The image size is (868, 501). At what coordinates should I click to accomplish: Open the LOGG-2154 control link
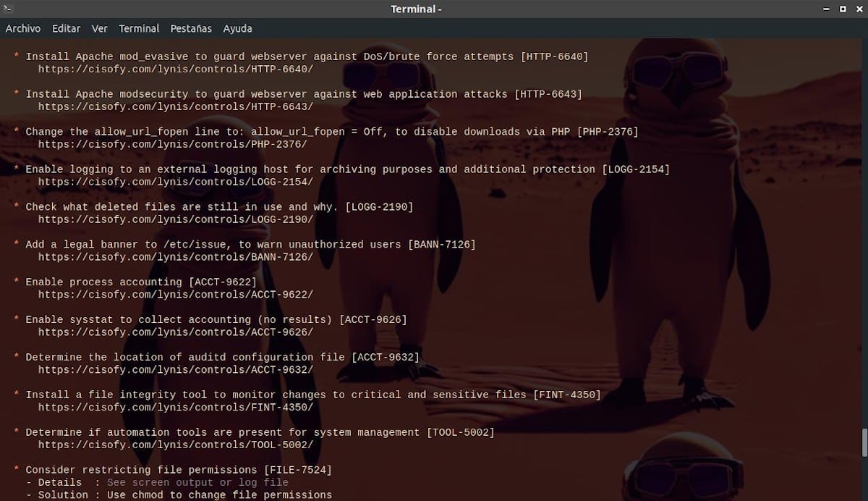[176, 182]
